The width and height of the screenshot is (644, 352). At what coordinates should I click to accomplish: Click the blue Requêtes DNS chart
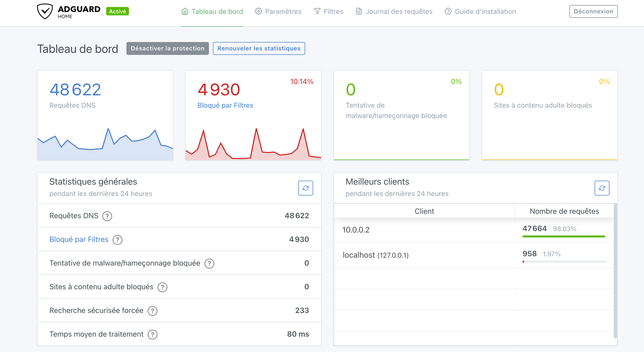(105, 144)
